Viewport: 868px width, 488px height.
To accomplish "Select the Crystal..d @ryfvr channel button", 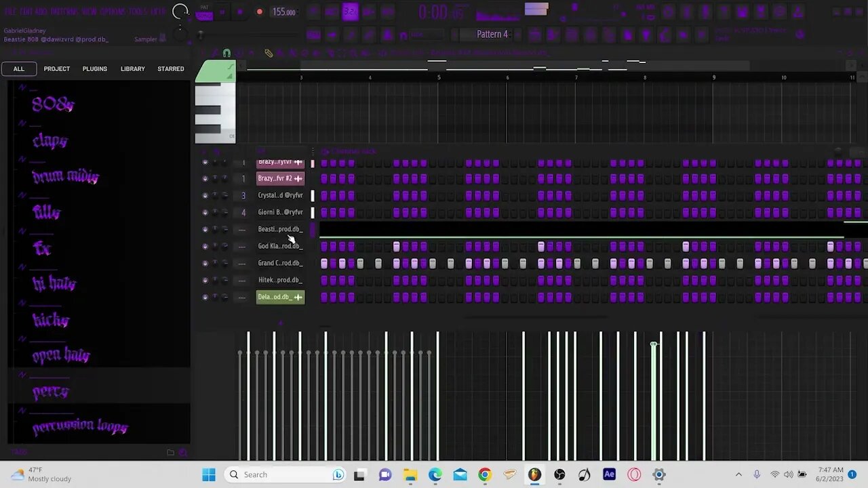I will (280, 195).
